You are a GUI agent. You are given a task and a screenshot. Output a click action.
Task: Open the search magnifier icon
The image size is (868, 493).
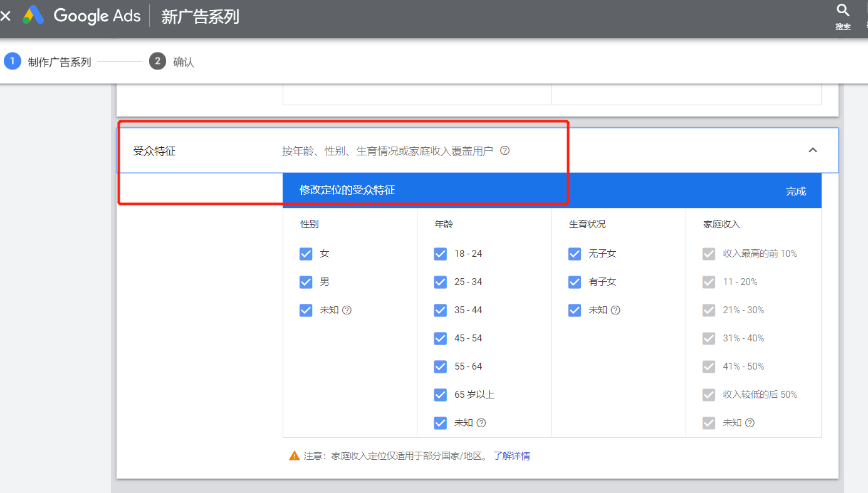point(843,10)
